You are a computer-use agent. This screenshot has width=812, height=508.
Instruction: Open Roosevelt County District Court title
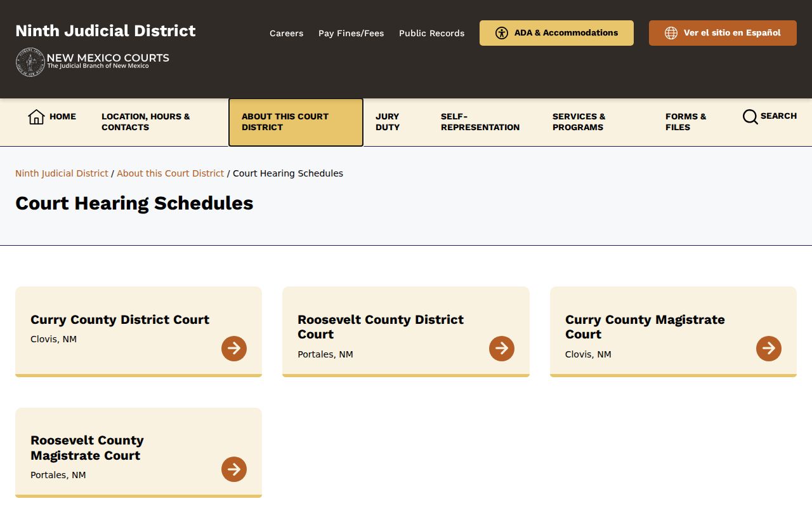[x=381, y=327]
